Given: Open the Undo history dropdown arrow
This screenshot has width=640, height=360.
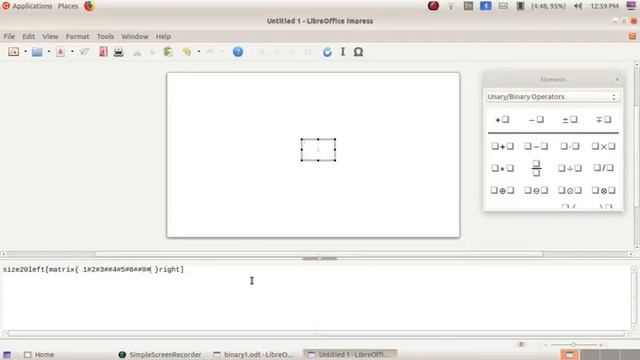Looking at the screenshot, I should coord(199,52).
